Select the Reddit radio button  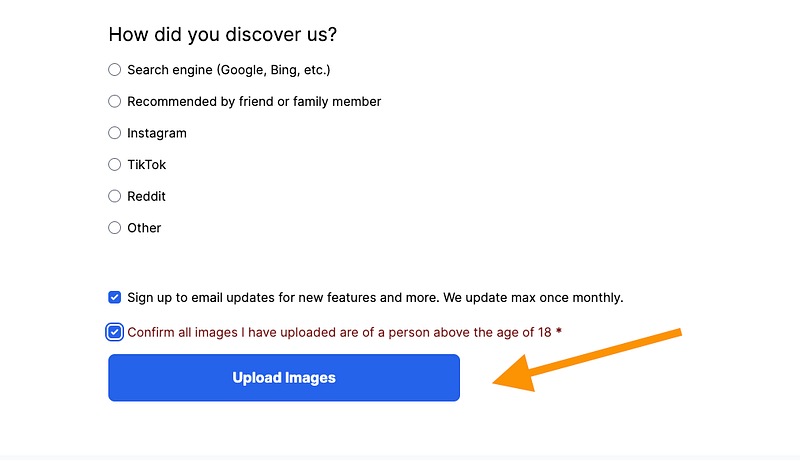115,196
